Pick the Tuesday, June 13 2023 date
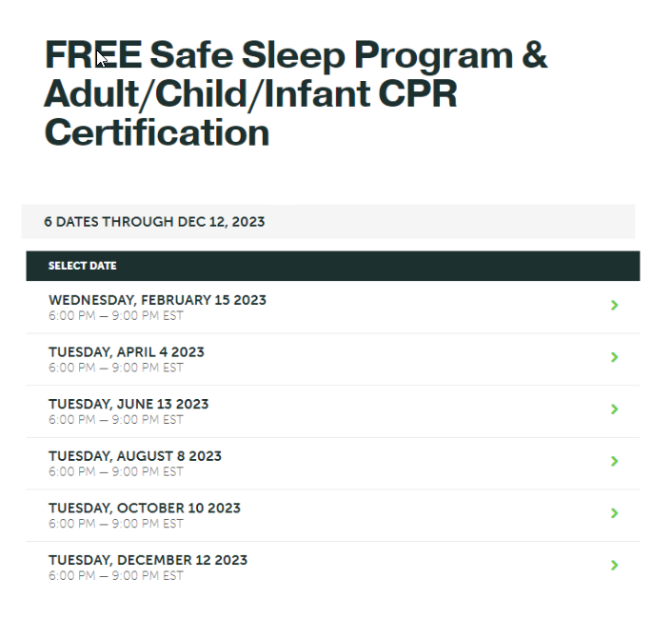 333,411
